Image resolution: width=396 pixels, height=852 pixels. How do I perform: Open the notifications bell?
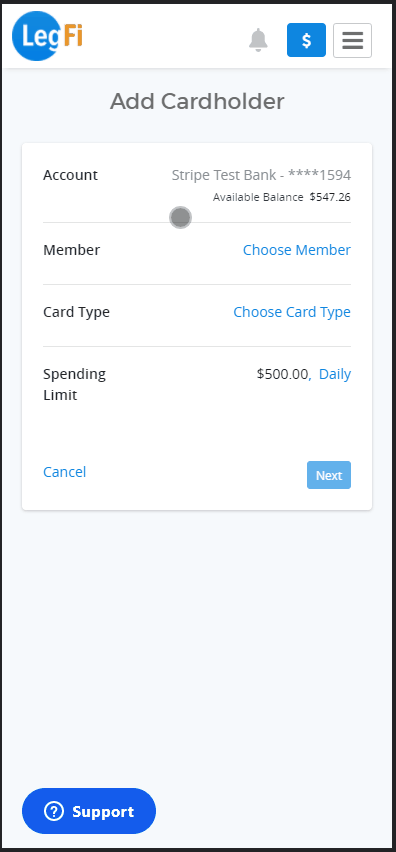pos(259,40)
